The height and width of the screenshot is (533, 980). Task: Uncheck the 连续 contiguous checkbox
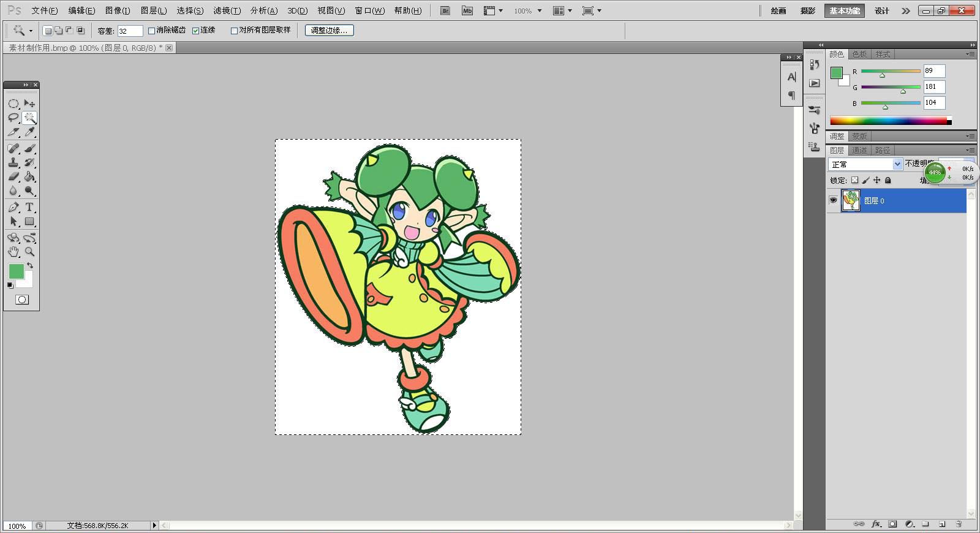tap(196, 31)
